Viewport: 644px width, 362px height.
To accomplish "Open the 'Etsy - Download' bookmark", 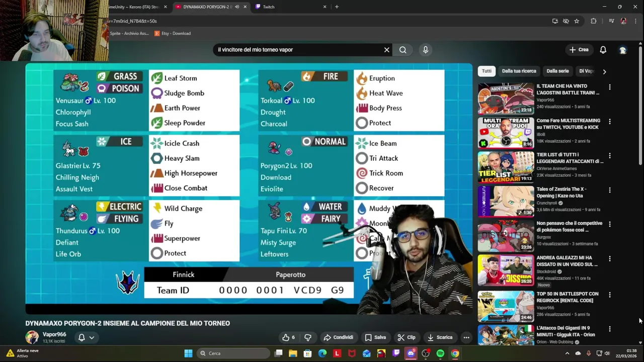I will 173,33.
